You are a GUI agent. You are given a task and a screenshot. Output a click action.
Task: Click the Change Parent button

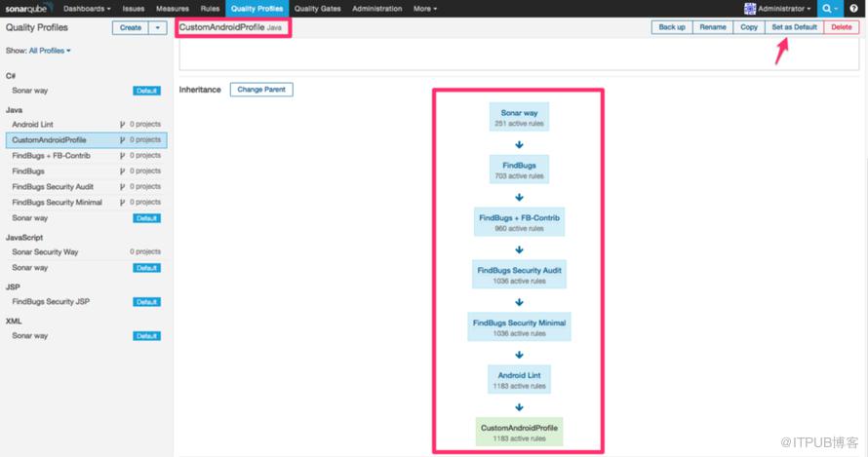tap(261, 90)
